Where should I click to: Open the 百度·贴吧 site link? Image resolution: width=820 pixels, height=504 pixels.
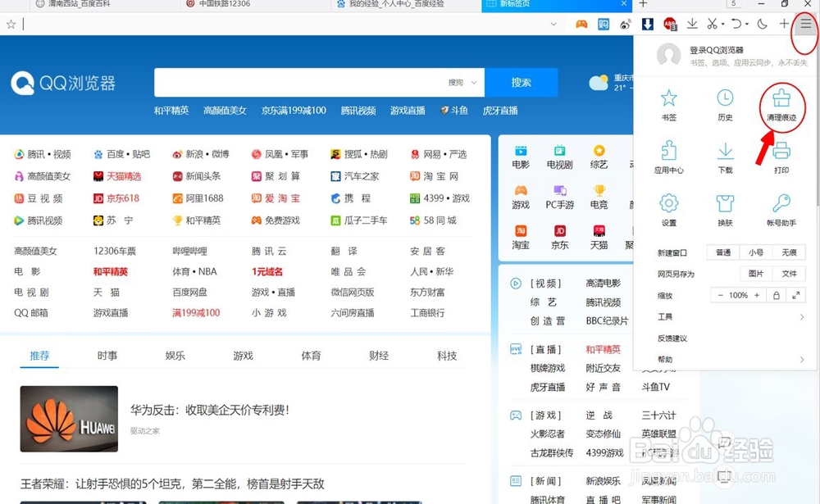[x=121, y=154]
